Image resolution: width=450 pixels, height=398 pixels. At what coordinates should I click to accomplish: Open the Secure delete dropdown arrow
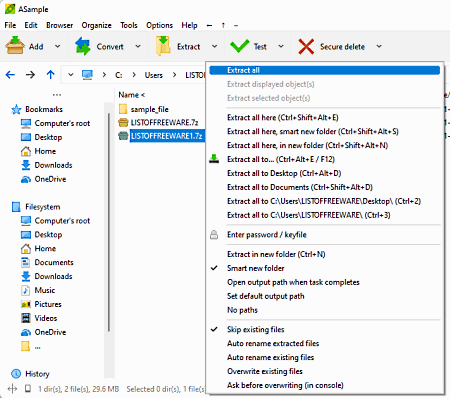pos(379,46)
